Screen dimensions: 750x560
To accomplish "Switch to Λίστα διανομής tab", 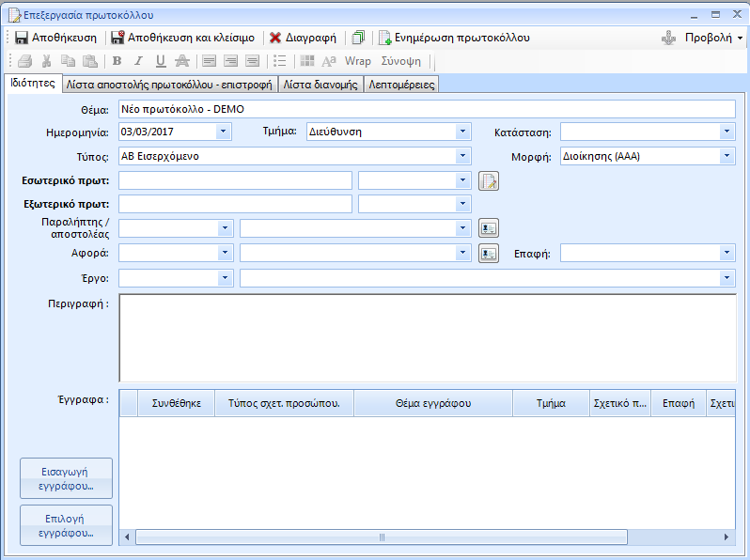I will click(320, 84).
